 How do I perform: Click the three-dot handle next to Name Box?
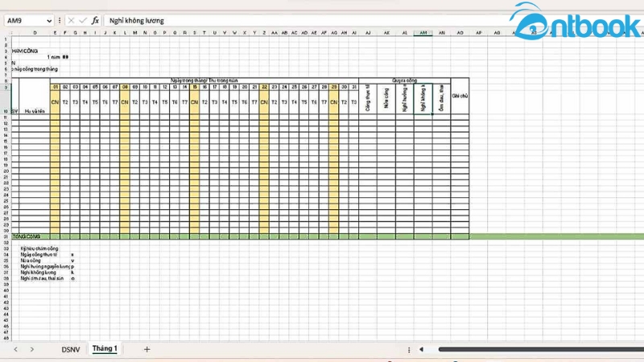click(60, 21)
